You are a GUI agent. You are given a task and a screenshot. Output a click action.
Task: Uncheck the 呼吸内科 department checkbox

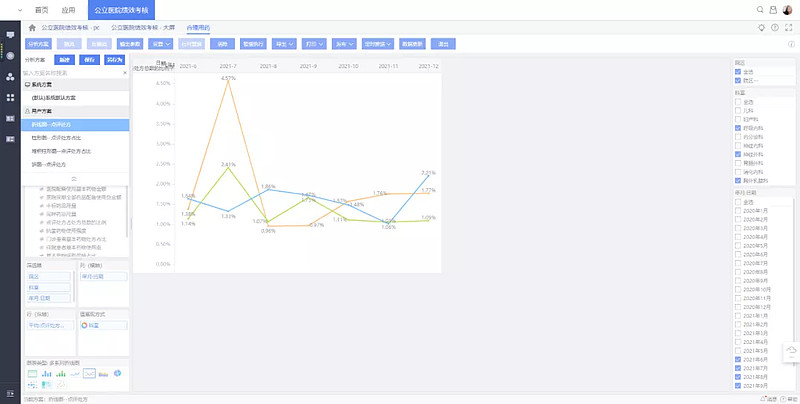pyautogui.click(x=737, y=128)
